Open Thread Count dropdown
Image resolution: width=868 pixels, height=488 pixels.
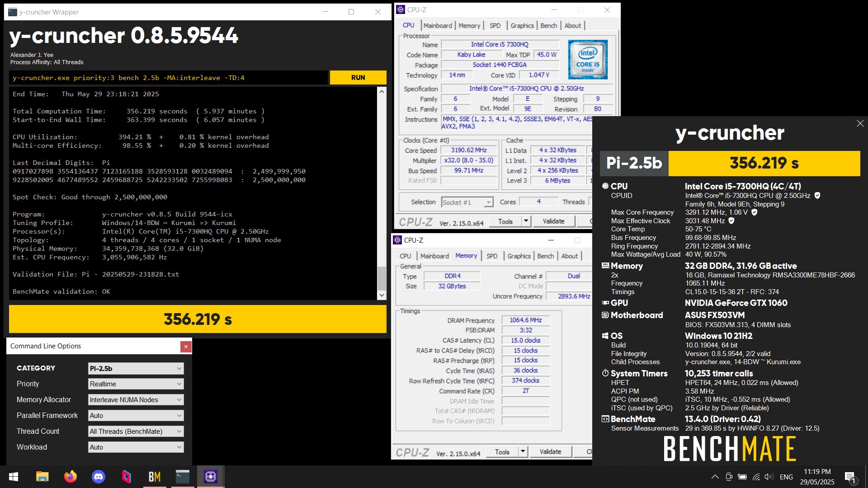pos(136,432)
